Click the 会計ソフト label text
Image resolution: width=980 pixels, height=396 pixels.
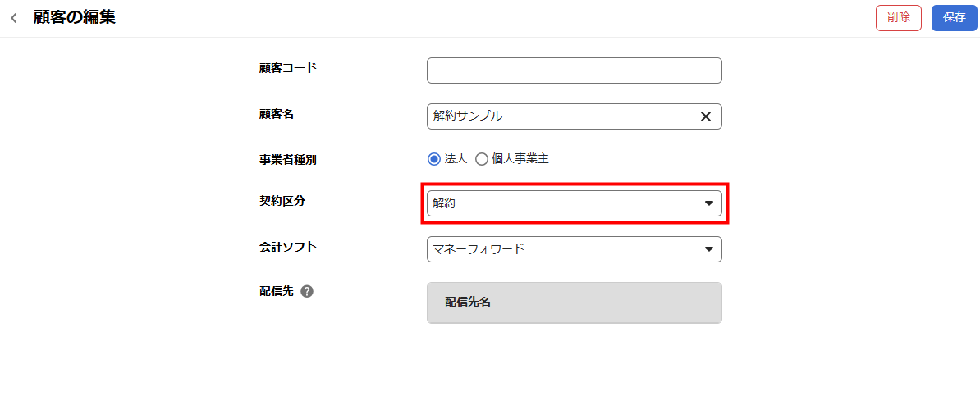(288, 247)
